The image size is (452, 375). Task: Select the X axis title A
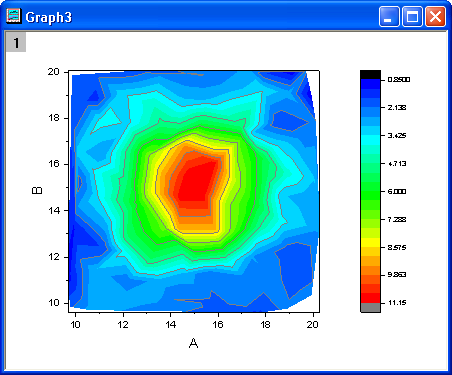tap(193, 343)
